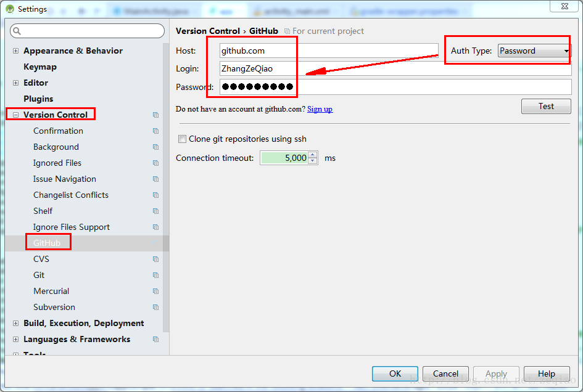Click the Password input field

tap(395, 87)
